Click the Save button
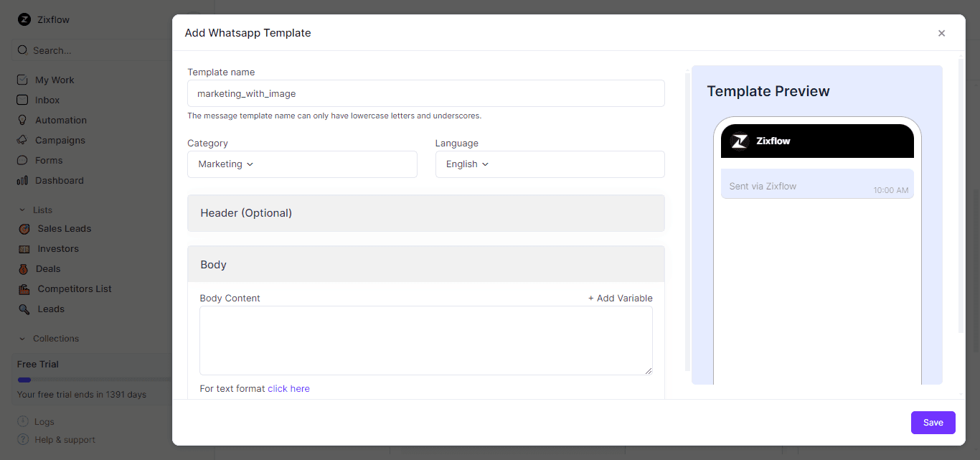Image resolution: width=980 pixels, height=460 pixels. click(x=933, y=423)
